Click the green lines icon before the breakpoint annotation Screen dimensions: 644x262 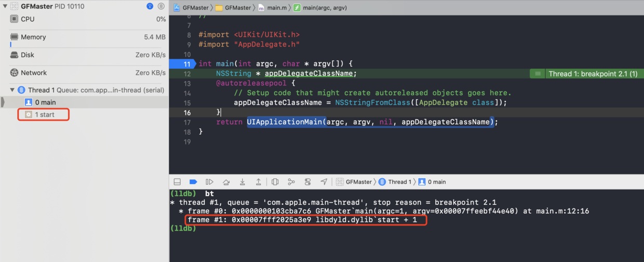tap(537, 74)
